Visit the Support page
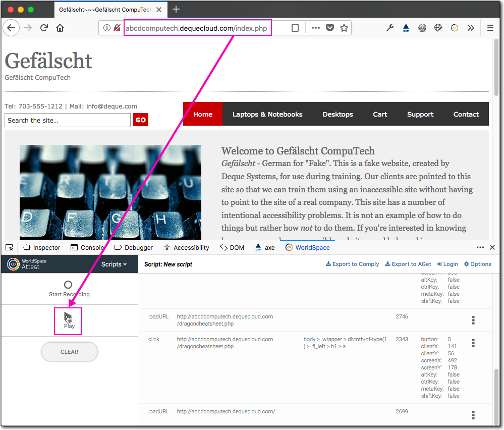This screenshot has width=504, height=430. coord(420,114)
